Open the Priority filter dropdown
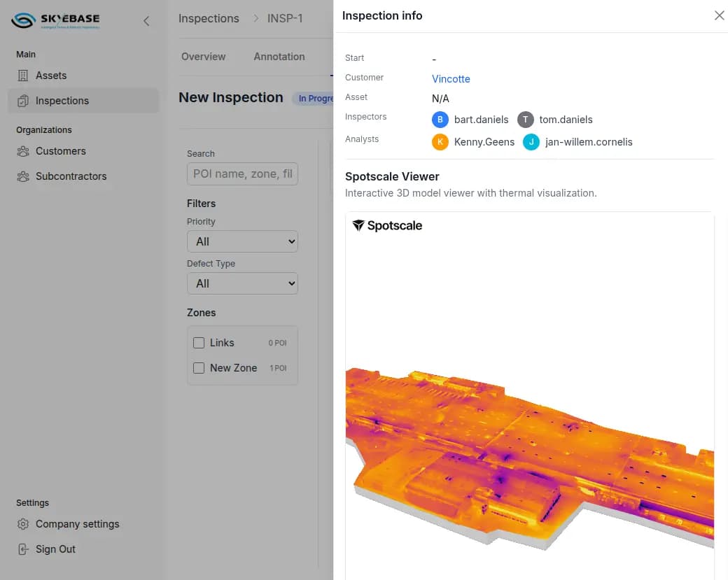This screenshot has width=728, height=580. pos(242,241)
